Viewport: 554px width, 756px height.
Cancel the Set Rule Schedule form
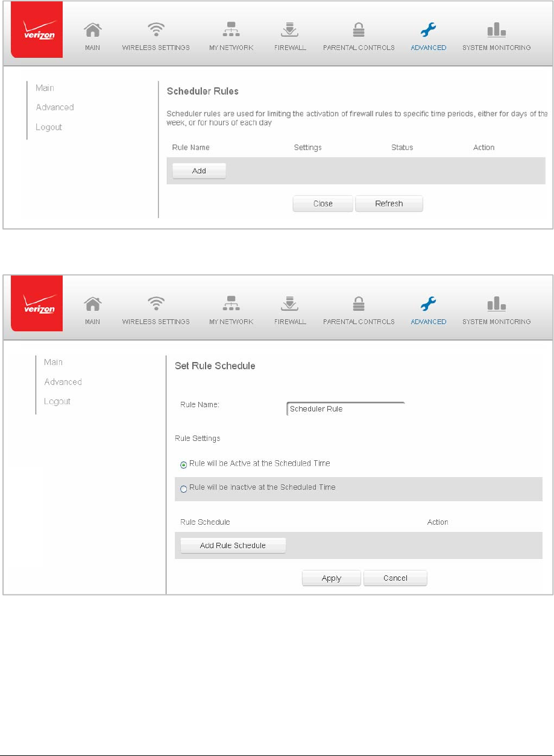click(x=395, y=578)
